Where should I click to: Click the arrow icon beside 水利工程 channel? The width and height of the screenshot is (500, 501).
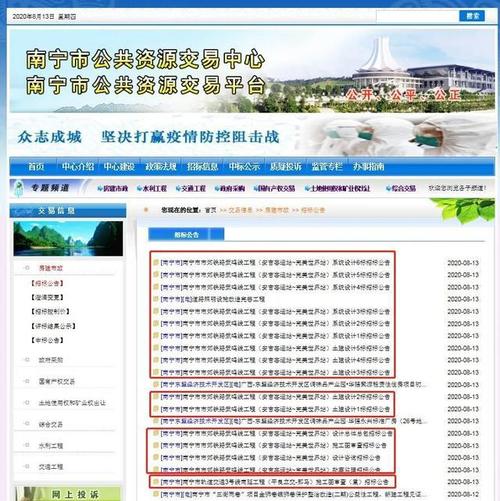tap(139, 189)
